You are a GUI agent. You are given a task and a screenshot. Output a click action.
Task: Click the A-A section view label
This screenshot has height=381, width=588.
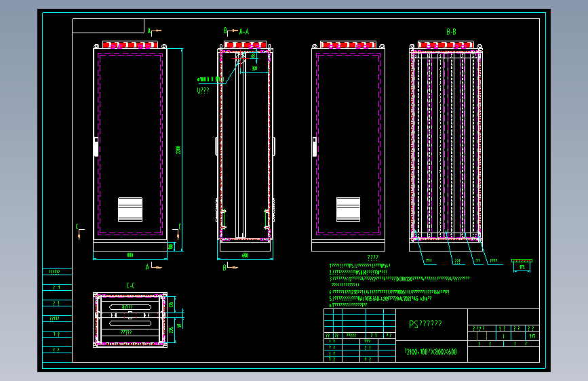[x=244, y=32]
